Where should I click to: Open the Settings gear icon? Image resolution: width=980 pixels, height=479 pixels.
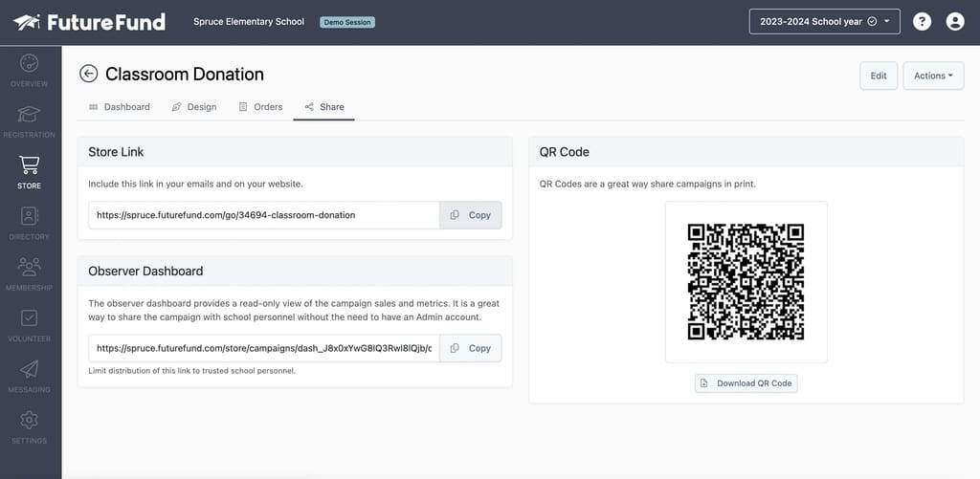(30, 420)
